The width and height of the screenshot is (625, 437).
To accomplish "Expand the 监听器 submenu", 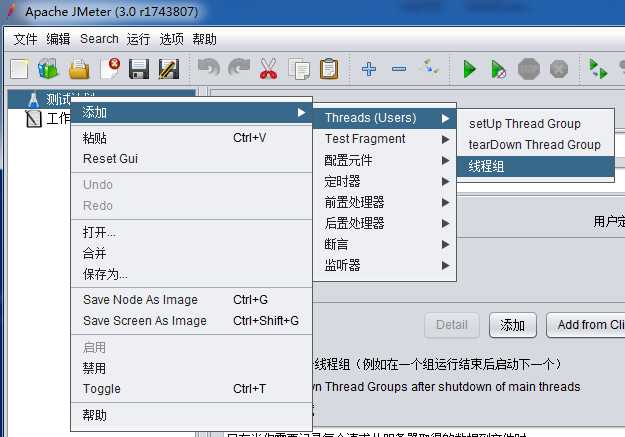I will [x=385, y=266].
